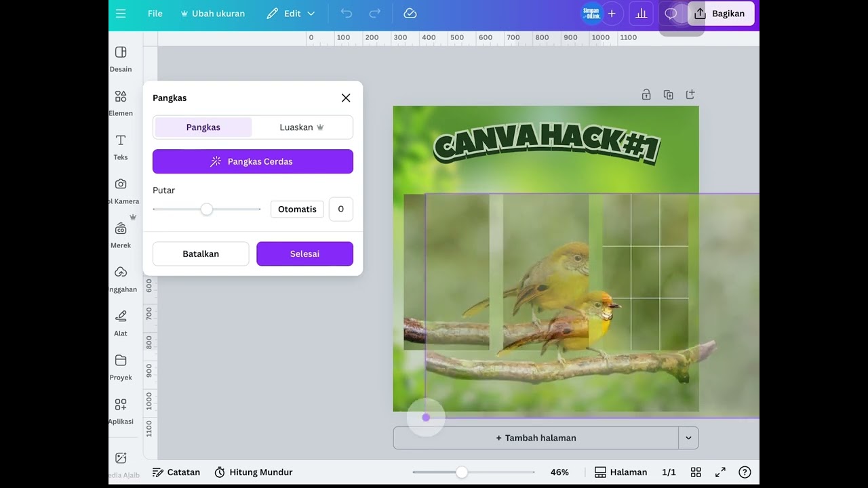Open the analytics chart icon
The image size is (868, 488).
[x=641, y=14]
